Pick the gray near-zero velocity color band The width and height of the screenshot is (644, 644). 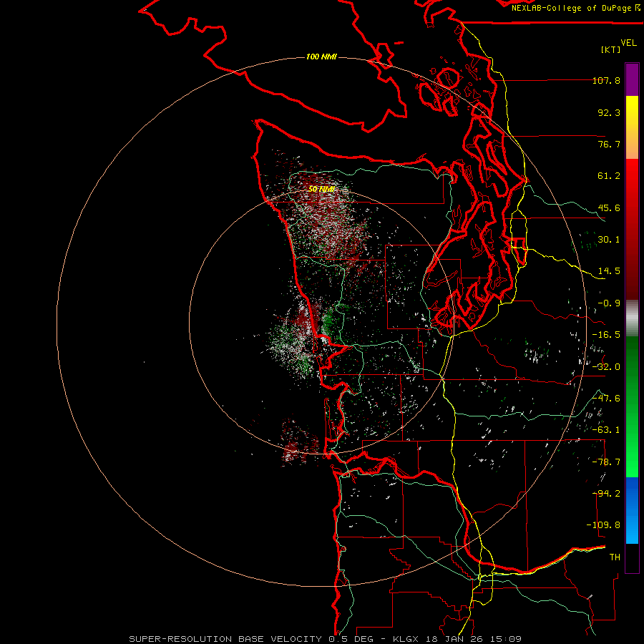pos(632,318)
